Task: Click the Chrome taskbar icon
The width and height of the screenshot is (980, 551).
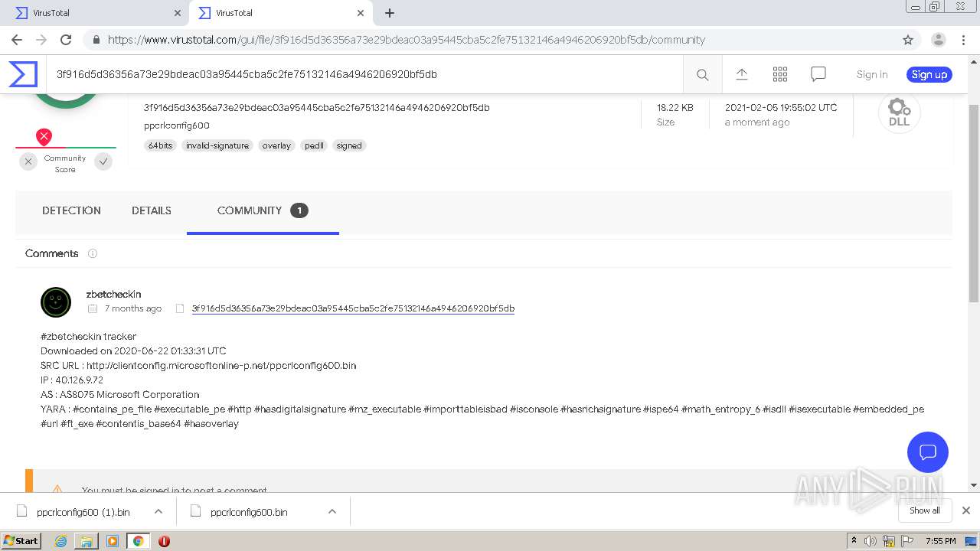Action: pos(138,541)
